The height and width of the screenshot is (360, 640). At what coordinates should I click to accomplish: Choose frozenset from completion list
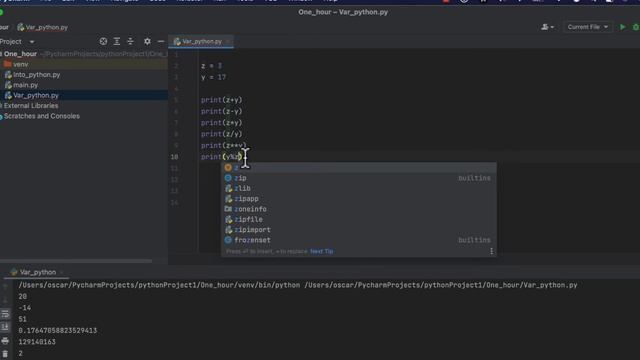point(359,240)
